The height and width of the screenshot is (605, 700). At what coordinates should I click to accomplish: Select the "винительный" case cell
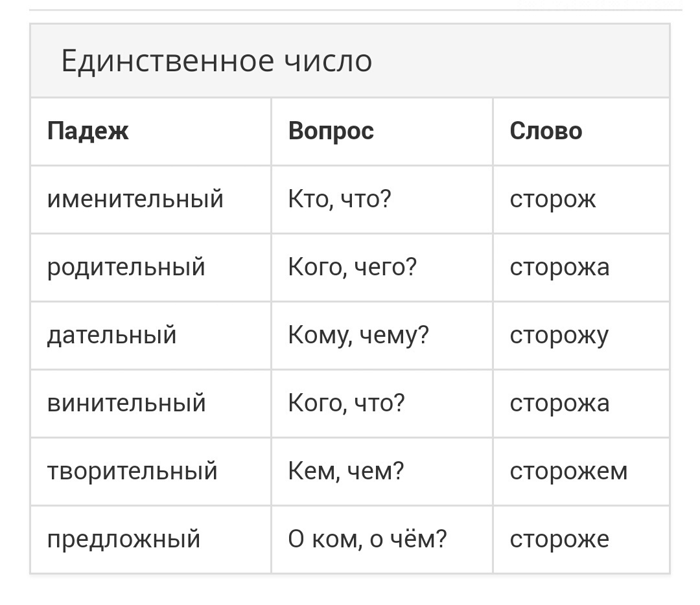126,403
